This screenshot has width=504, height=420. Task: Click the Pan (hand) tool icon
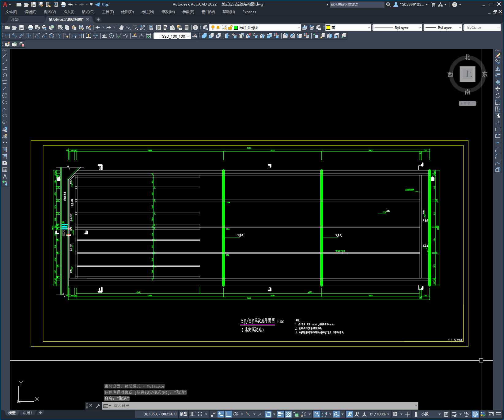(121, 28)
